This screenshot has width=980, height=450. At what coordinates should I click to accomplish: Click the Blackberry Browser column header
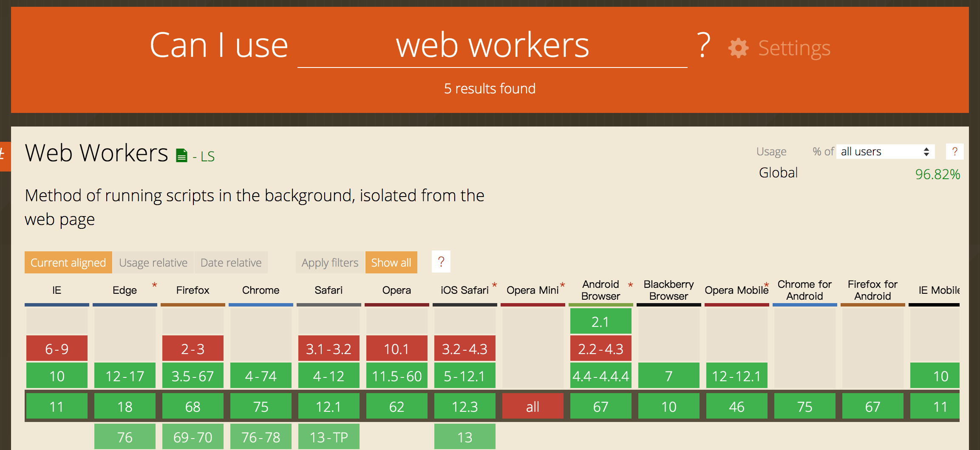[x=669, y=290]
